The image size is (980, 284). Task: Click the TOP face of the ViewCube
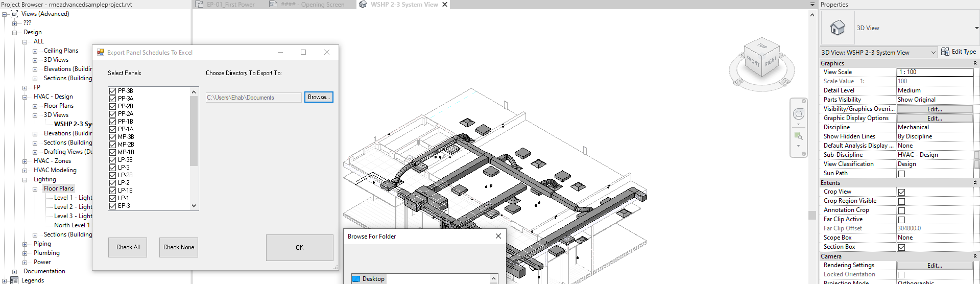tap(762, 46)
